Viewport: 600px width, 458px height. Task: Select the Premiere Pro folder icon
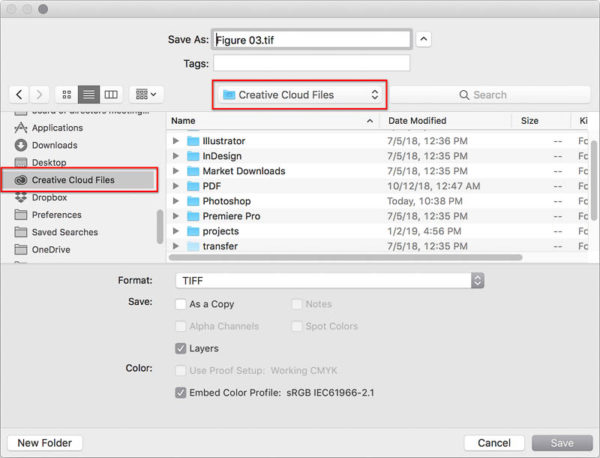(x=193, y=216)
